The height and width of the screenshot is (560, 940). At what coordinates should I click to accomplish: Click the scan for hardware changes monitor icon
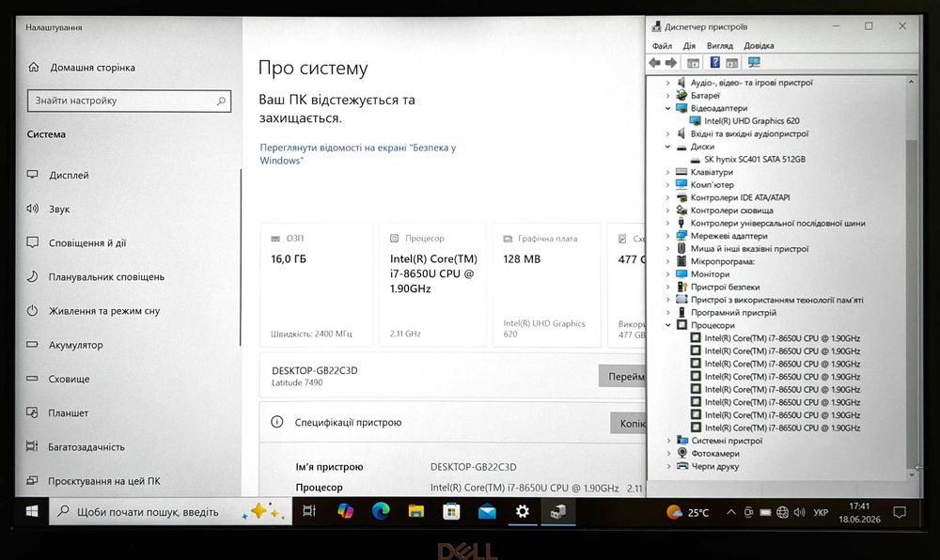pos(754,62)
